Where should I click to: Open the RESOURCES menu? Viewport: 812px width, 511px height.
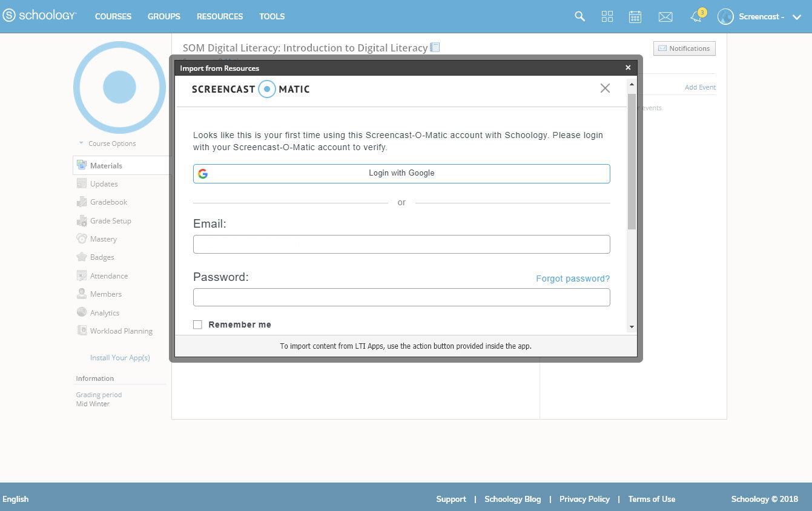click(x=220, y=16)
